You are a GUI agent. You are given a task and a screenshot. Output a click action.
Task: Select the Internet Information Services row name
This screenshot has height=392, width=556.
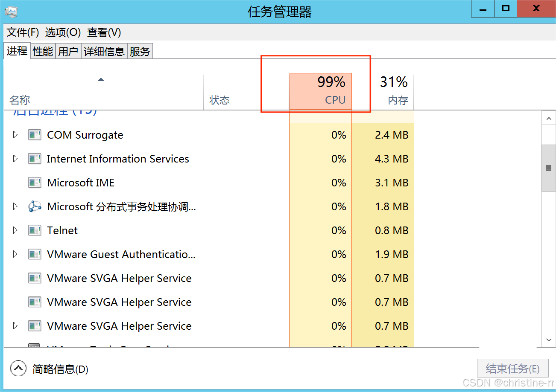tap(118, 159)
